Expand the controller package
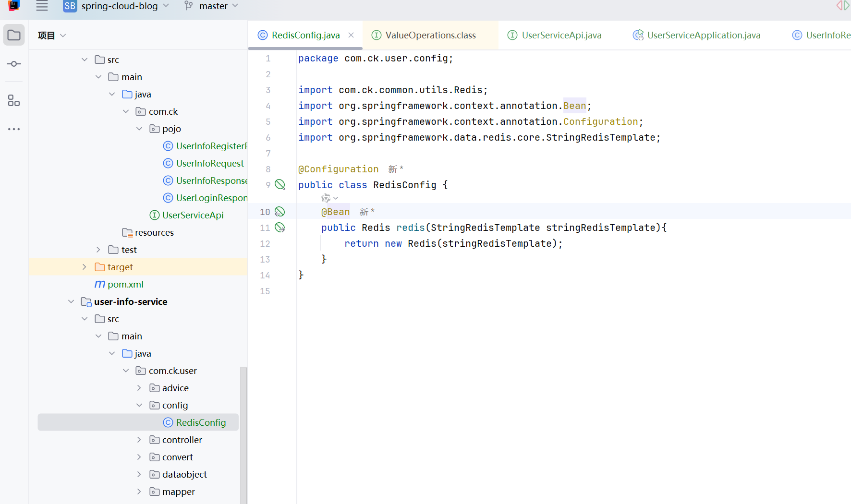Viewport: 851px width, 504px height. [x=139, y=440]
